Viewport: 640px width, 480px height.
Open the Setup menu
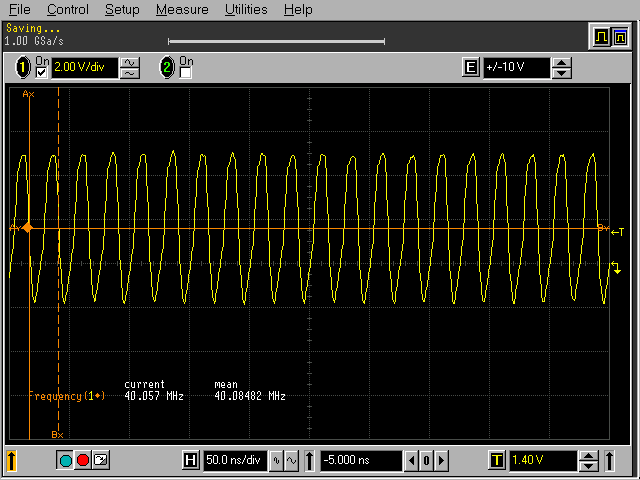tap(122, 9)
